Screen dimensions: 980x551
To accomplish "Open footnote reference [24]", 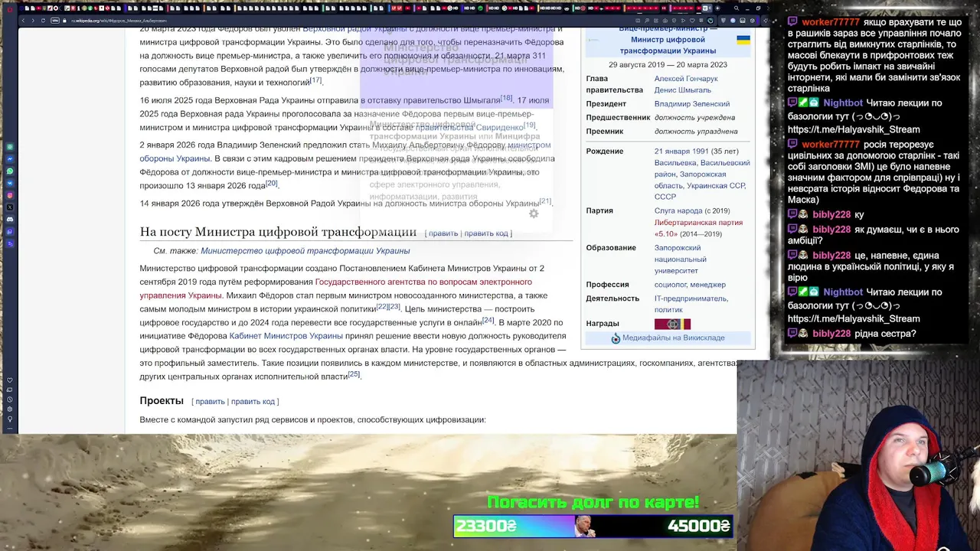I will tap(488, 321).
